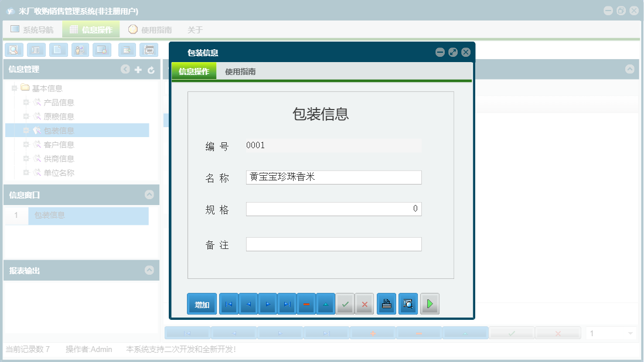Collapse 信息管理 panel with left arrow
The height and width of the screenshot is (362, 644).
pyautogui.click(x=125, y=69)
